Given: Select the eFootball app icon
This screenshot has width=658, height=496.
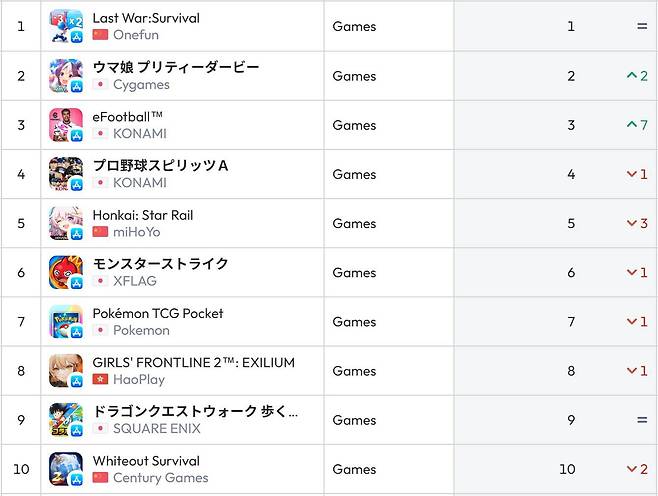Looking at the screenshot, I should click(66, 125).
